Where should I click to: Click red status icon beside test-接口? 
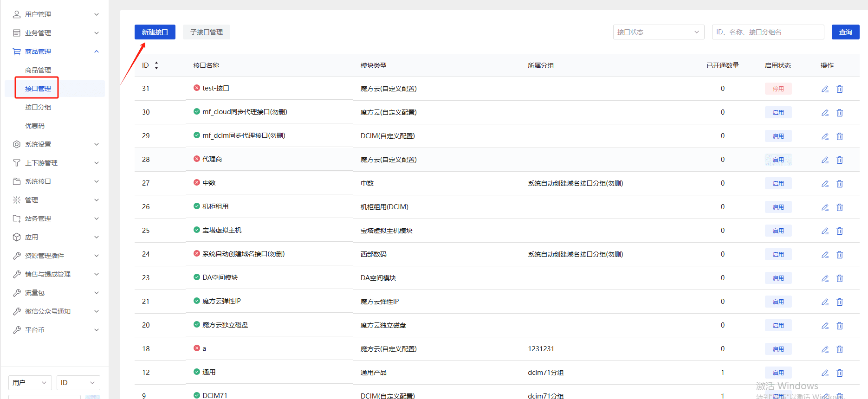(x=197, y=88)
